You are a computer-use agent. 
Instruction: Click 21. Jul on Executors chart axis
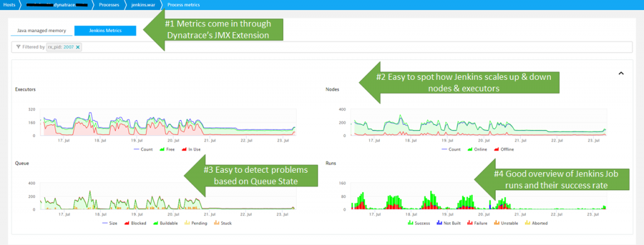click(210, 140)
